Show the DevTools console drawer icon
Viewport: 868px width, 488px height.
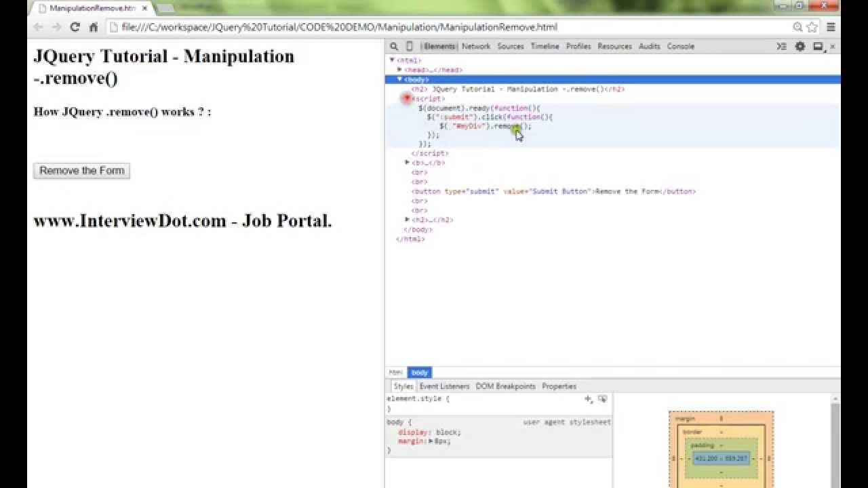tap(781, 46)
